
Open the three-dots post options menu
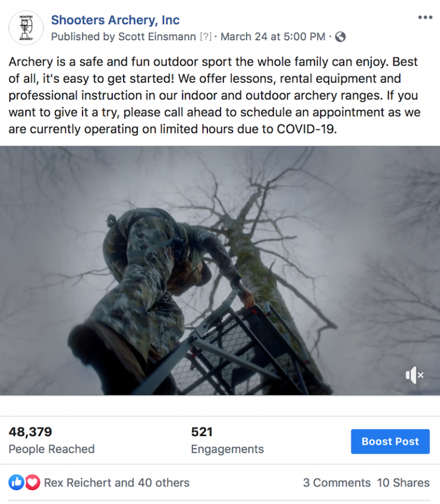point(425,17)
